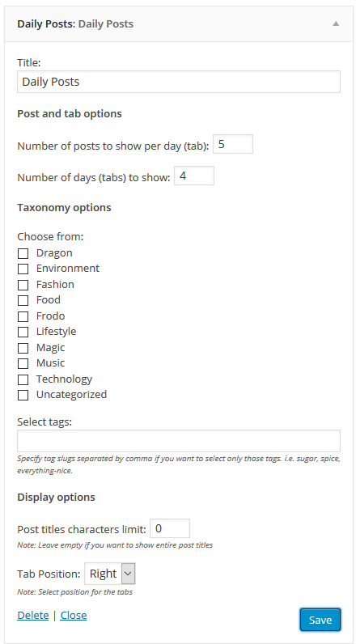Collapse the Daily Posts widget arrow

[336, 23]
